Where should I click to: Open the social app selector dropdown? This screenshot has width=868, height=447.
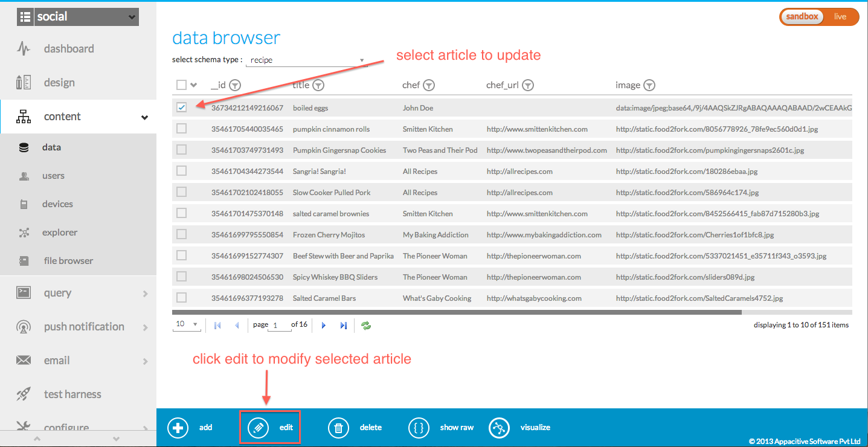coord(78,17)
